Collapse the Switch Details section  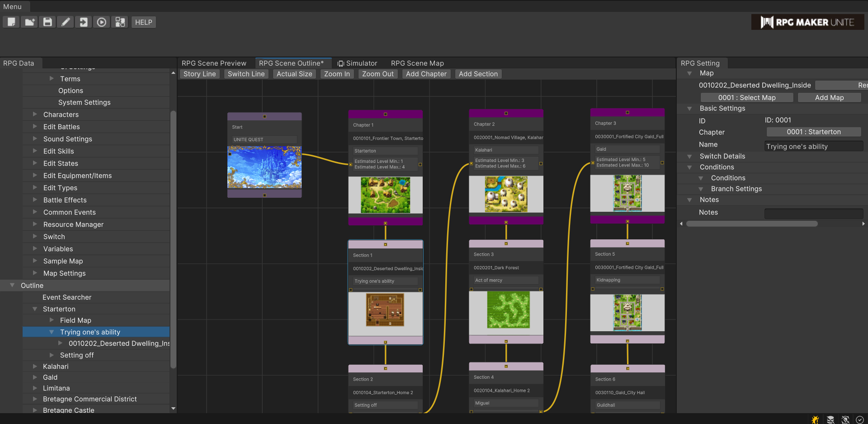coord(689,157)
